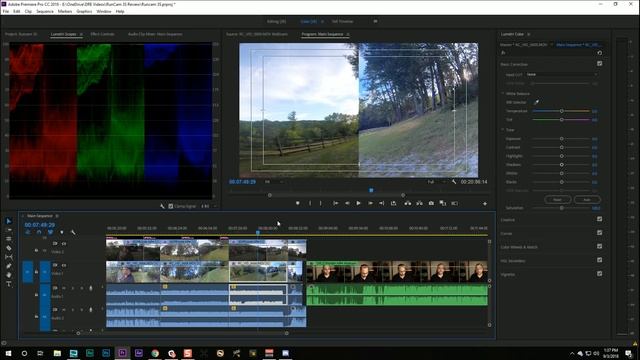Image resolution: width=640 pixels, height=360 pixels.
Task: Adjust the Temperature slider handle
Action: 562,111
